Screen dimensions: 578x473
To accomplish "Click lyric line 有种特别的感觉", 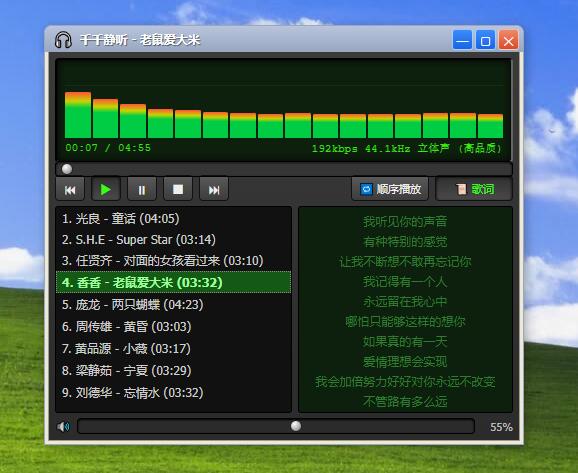I will [x=405, y=242].
